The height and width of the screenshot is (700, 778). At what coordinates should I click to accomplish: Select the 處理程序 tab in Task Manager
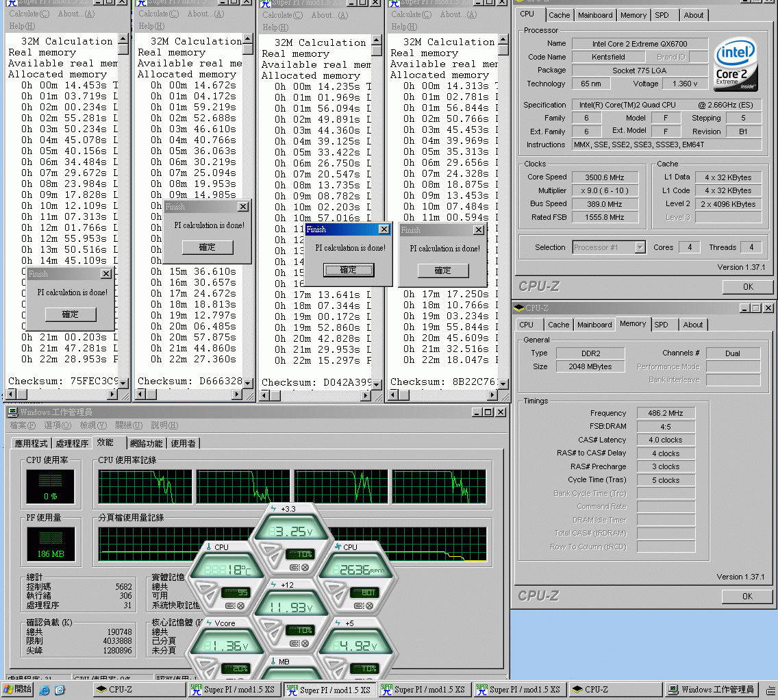72,444
